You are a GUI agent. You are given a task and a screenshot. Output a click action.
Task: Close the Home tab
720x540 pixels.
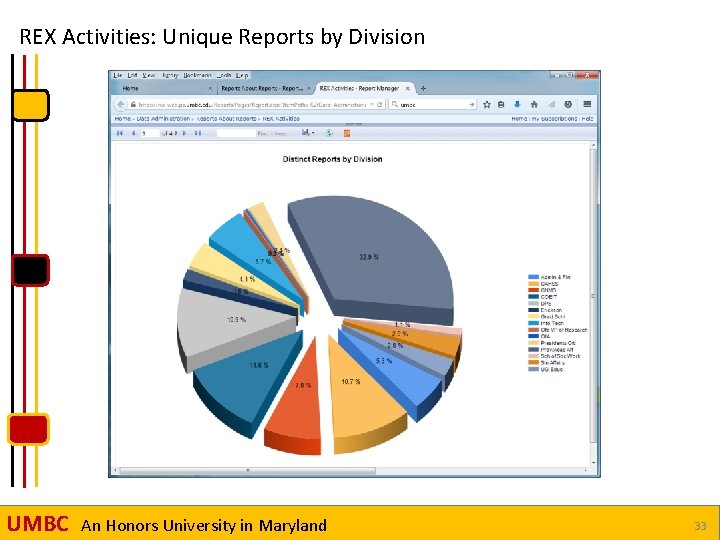click(210, 88)
